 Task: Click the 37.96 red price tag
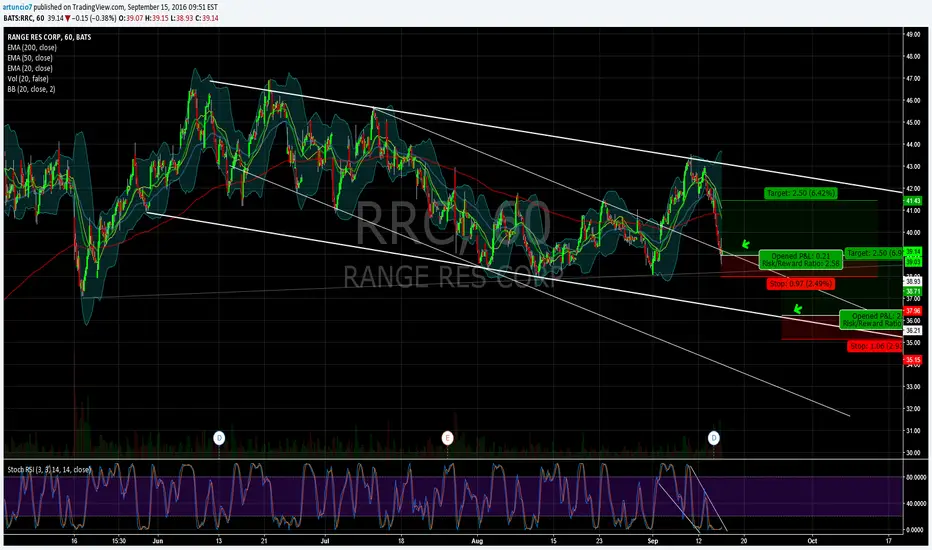pyautogui.click(x=912, y=311)
